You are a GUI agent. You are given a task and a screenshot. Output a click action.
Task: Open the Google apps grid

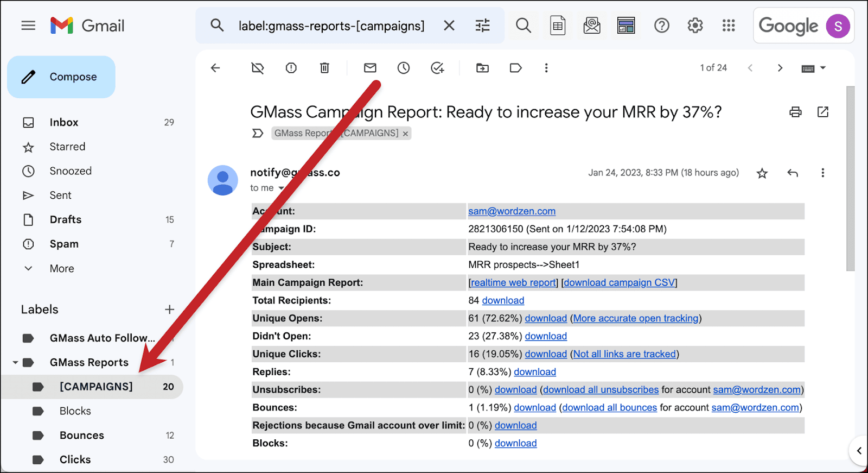[729, 26]
